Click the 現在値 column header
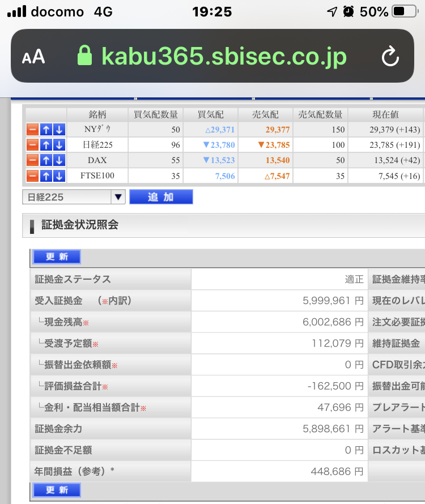 [385, 114]
